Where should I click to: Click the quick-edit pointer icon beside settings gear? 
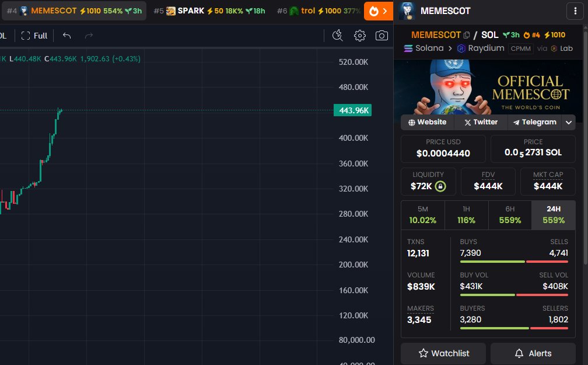point(338,36)
